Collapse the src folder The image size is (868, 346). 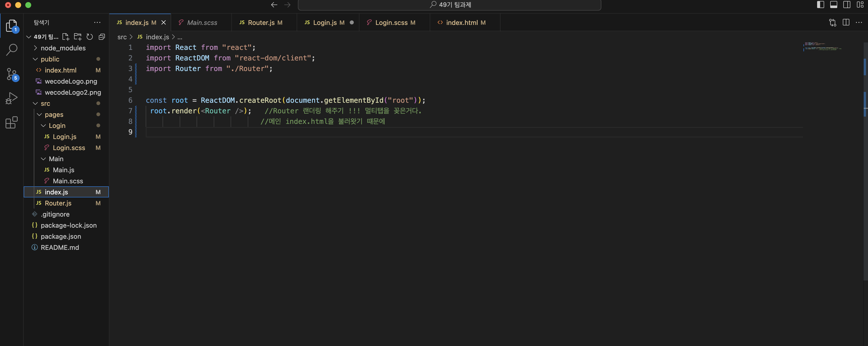pyautogui.click(x=66, y=103)
